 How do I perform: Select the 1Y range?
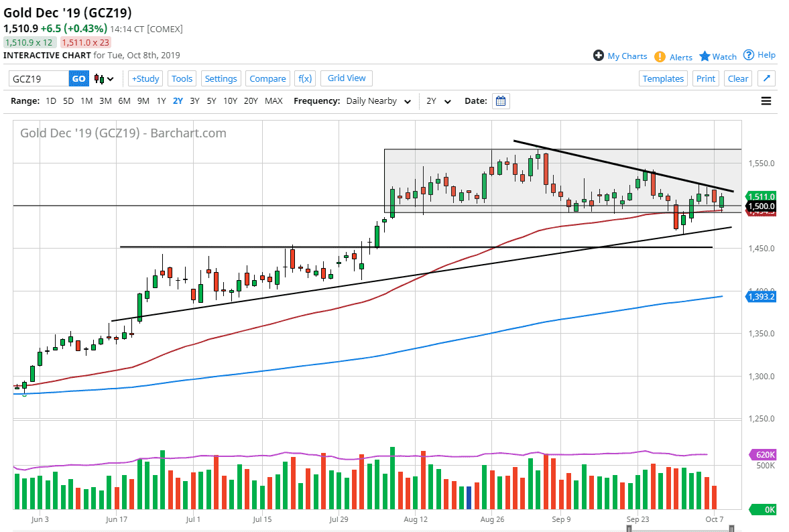coord(160,101)
